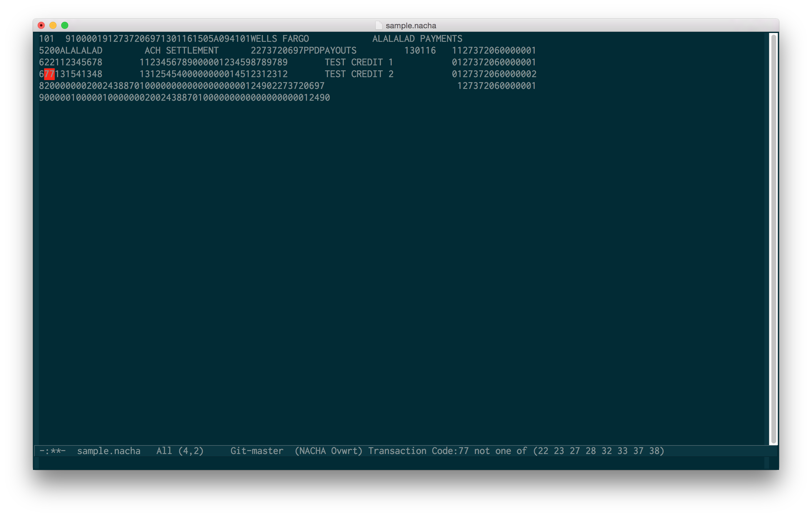The width and height of the screenshot is (812, 517).
Task: Click the sample.nacha buffer name in mode line
Action: [x=109, y=451]
